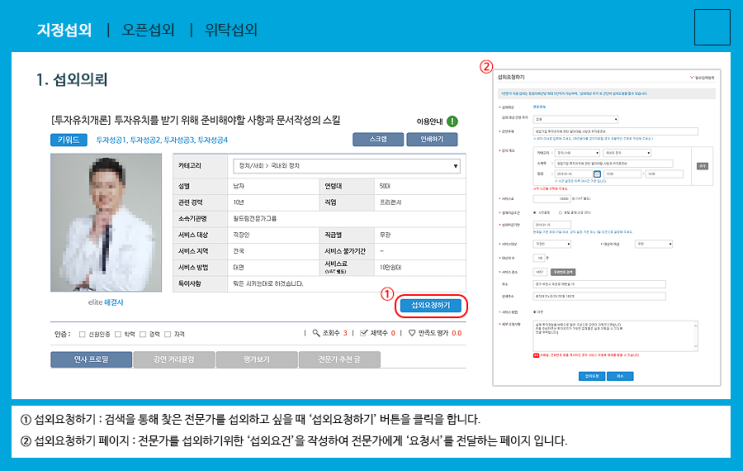Viewport: 743px width, 471px height.
Task: Click the 섭외요청하기 button
Action: click(x=431, y=305)
